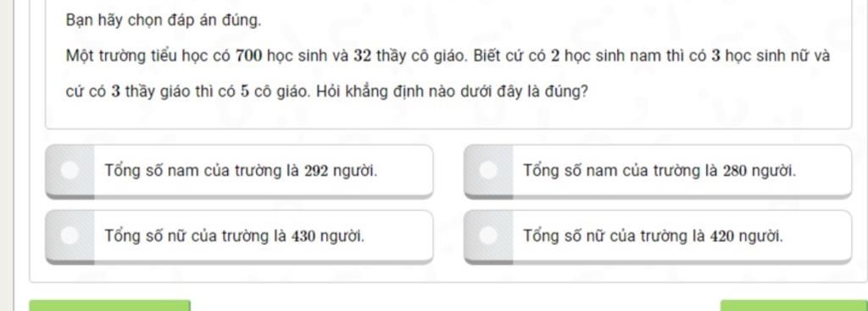Choose answer text 'Tổng số nữ của trường là 420 người'
The width and height of the screenshot is (868, 311).
654,236
